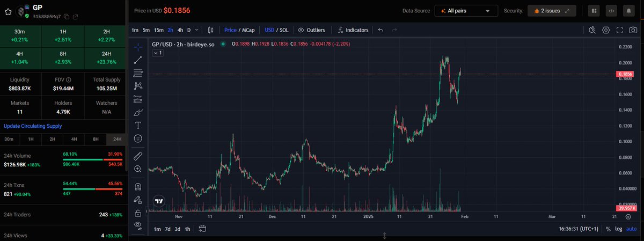644x241 pixels.
Task: Select the ruler measure tool
Action: [x=138, y=156]
